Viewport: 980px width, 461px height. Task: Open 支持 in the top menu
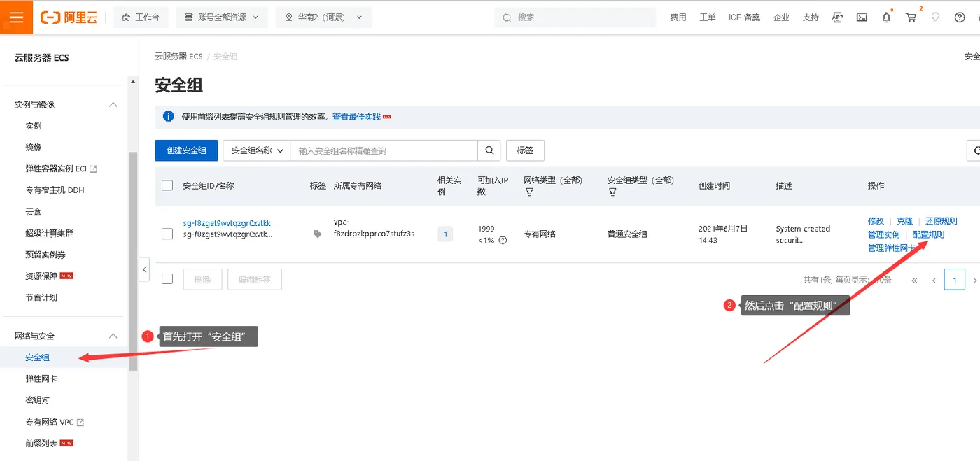pyautogui.click(x=811, y=17)
